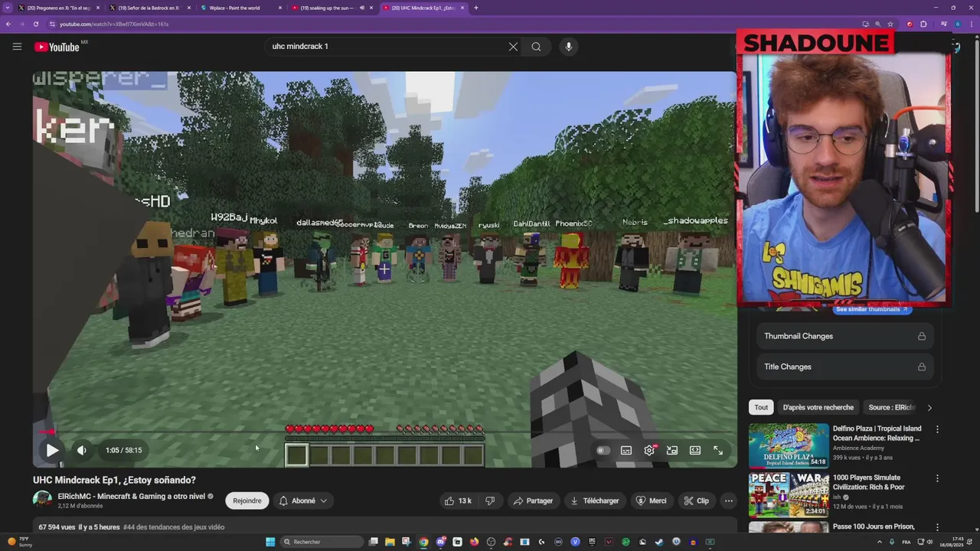The height and width of the screenshot is (551, 980).
Task: Click the Rejoindre membership button
Action: (x=247, y=500)
